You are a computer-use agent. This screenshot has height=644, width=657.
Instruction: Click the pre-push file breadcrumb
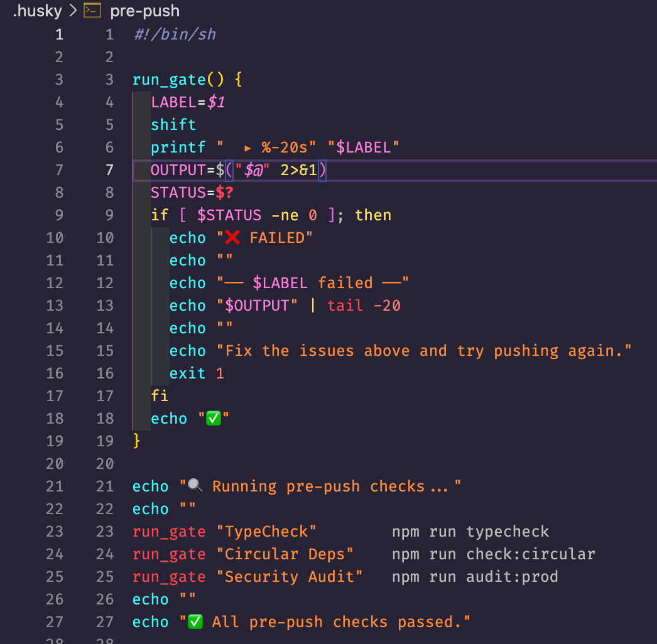point(144,11)
